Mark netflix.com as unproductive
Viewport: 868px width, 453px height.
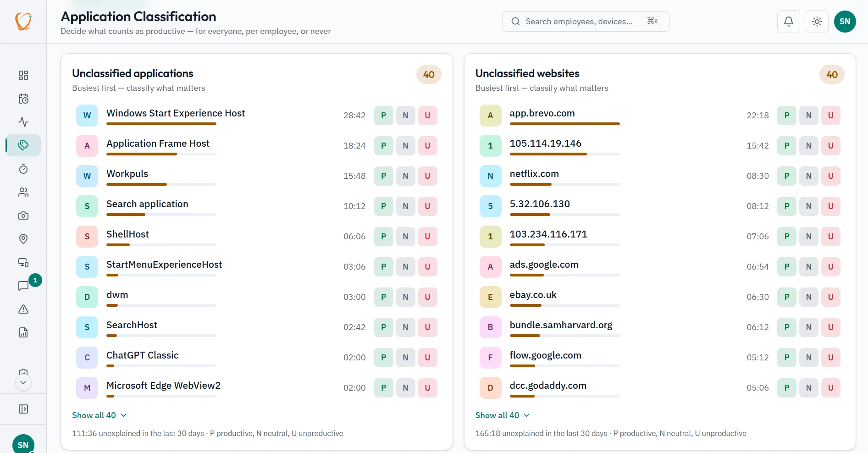point(831,176)
